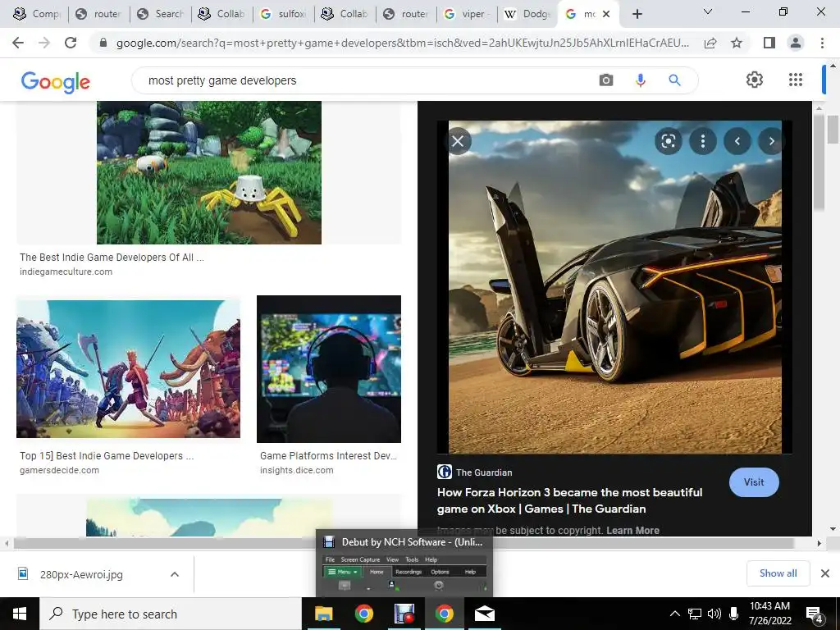
Task: Bookmark this page with star icon
Action: tap(737, 43)
